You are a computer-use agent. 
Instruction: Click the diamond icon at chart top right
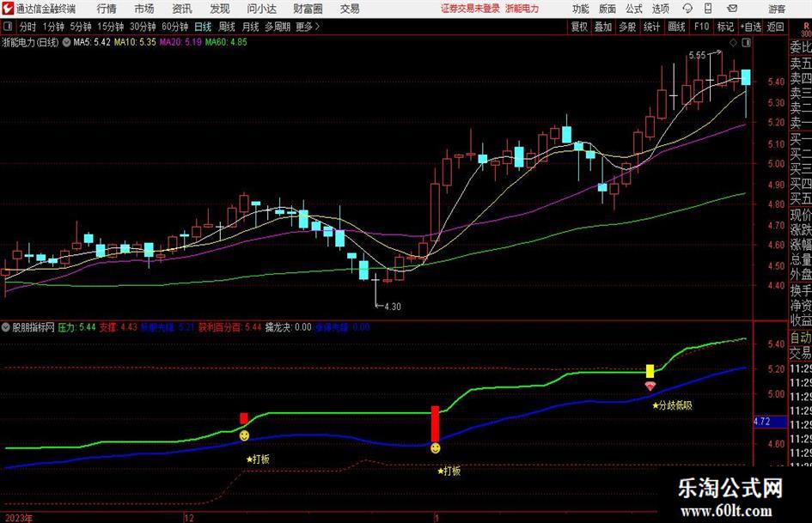pos(733,43)
